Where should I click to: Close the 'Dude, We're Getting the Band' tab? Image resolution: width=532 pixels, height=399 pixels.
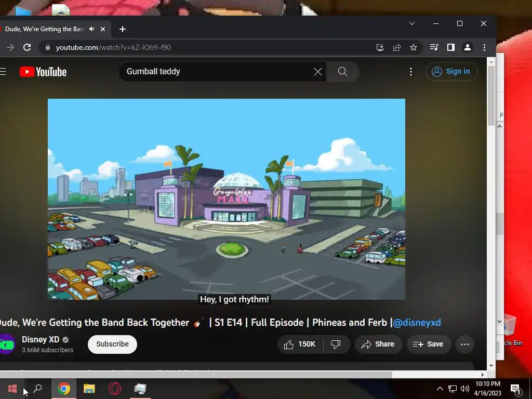(103, 29)
